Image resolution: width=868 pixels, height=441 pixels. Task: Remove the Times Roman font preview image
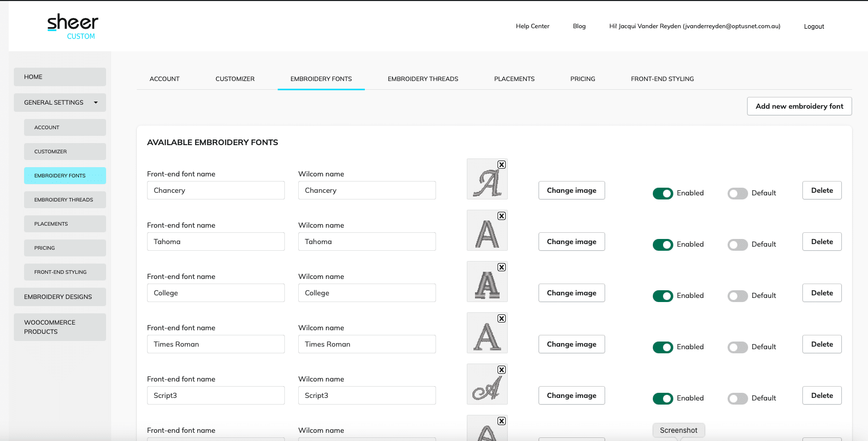point(502,318)
